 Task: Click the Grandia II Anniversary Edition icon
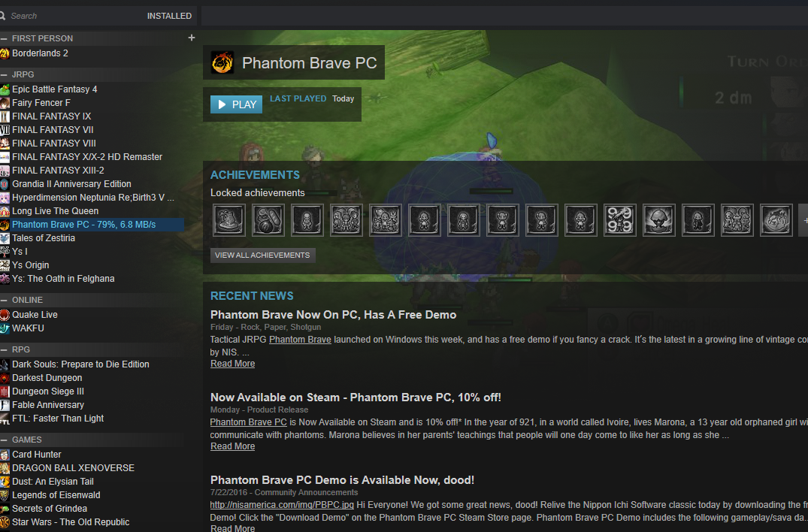[x=5, y=184]
